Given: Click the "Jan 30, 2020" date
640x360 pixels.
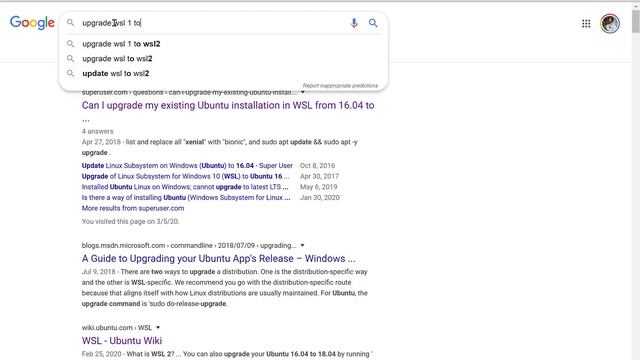Looking at the screenshot, I should [x=320, y=198].
